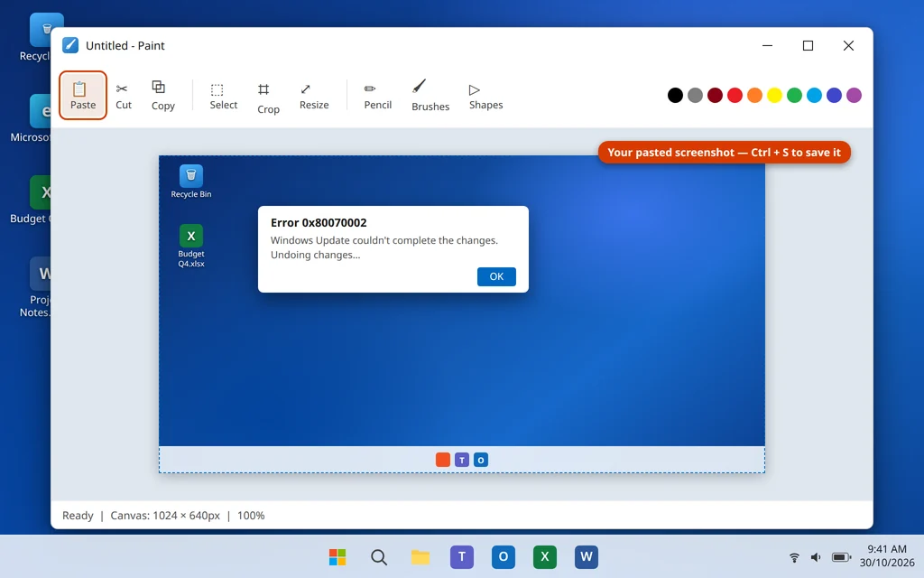Open the Resize tool
Image resolution: width=924 pixels, height=578 pixels.
(314, 96)
